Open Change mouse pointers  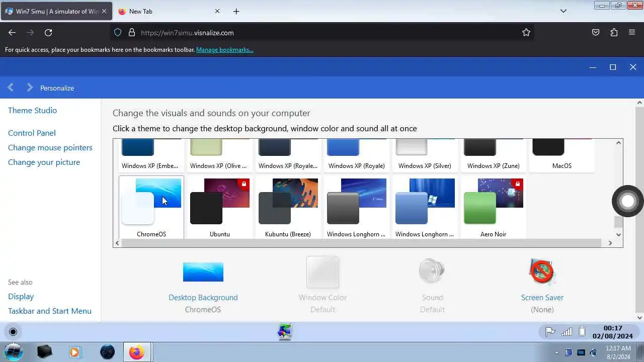point(50,147)
